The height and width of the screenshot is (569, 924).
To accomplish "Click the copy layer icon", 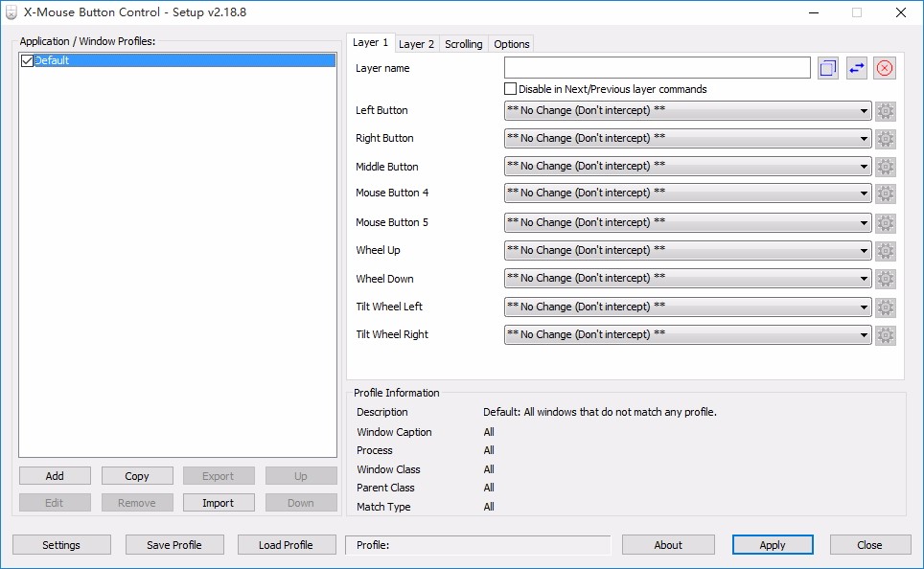I will (828, 68).
